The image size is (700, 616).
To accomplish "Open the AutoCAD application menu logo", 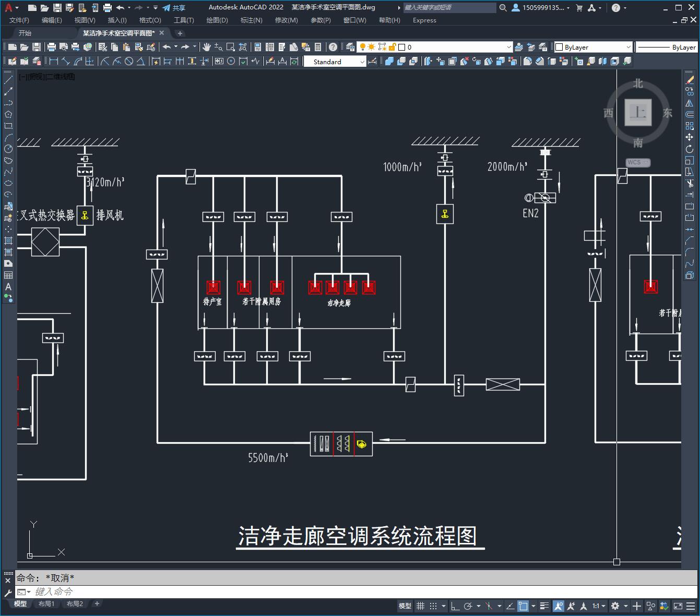I will click(8, 7).
